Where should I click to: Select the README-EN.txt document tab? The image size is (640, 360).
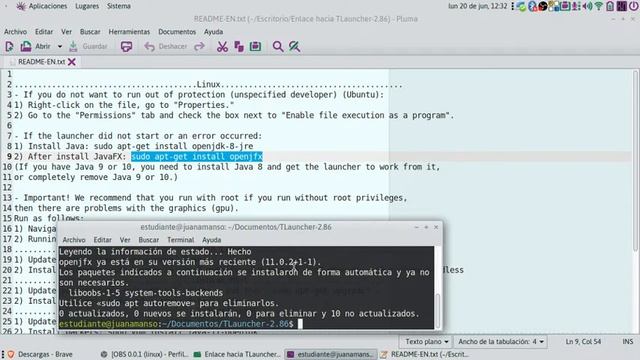pos(41,62)
